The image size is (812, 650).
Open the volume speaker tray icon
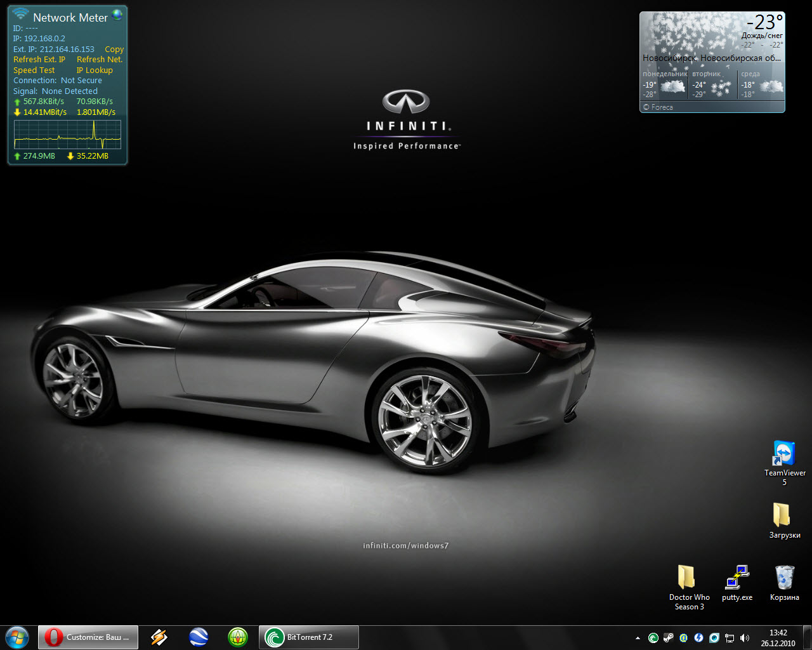(x=745, y=638)
